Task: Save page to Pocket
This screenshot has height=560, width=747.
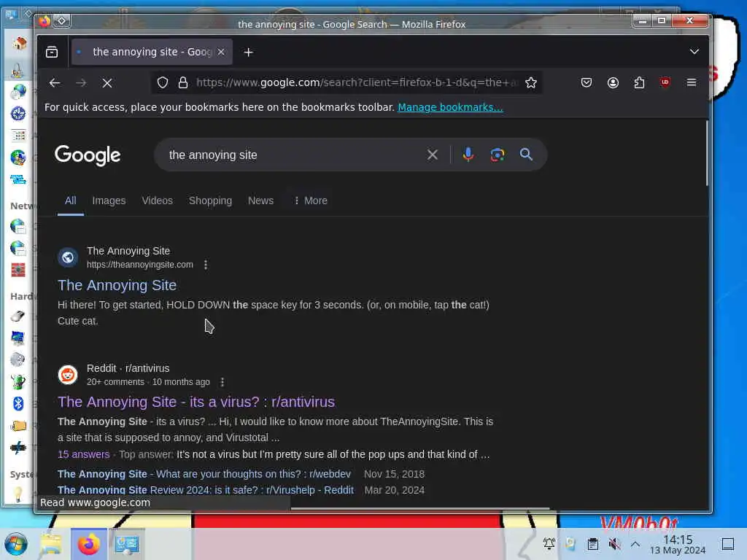Action: [587, 82]
